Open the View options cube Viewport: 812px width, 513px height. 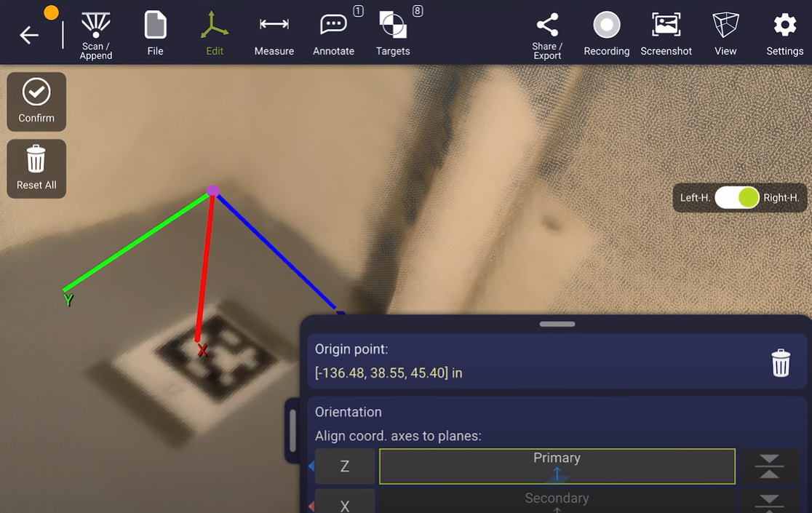pos(725,34)
